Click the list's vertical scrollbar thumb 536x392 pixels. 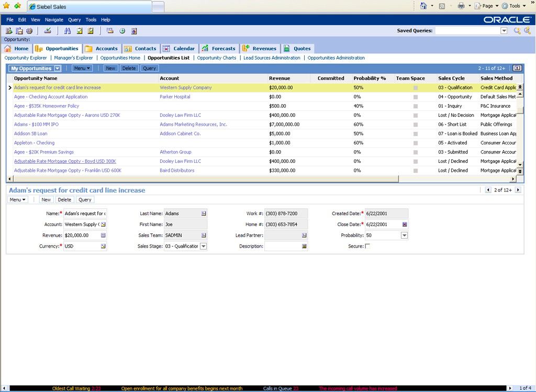520,110
